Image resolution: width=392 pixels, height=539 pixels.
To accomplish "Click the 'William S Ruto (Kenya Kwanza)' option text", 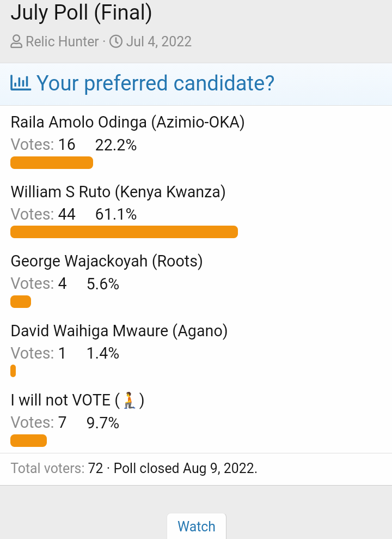I will coord(118,192).
